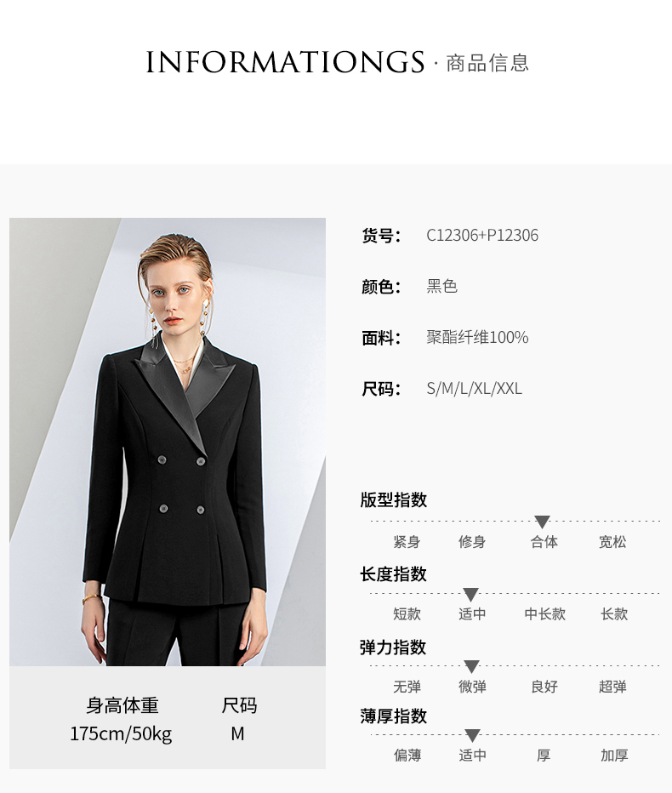Select the 偏薄 thickness option
Screen dimensions: 672x793
coord(407,755)
